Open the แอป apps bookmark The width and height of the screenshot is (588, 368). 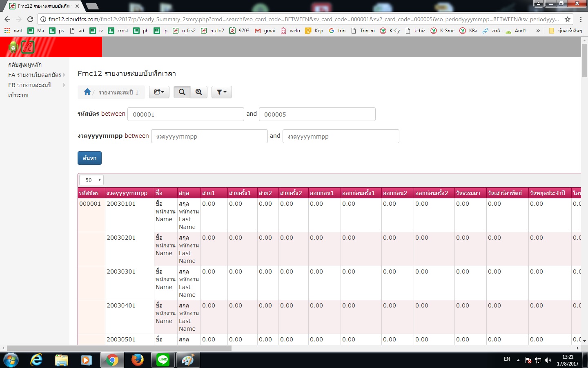13,31
